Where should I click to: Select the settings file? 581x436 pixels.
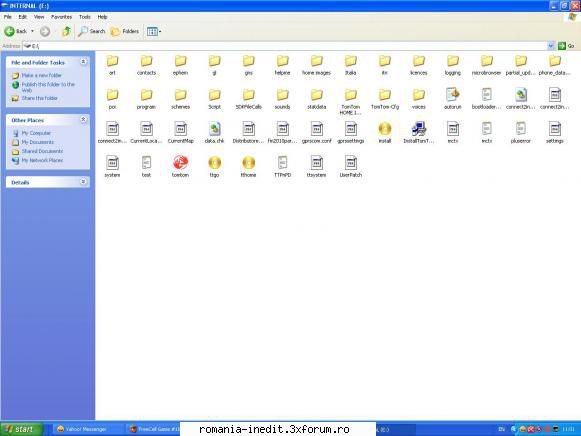555,133
